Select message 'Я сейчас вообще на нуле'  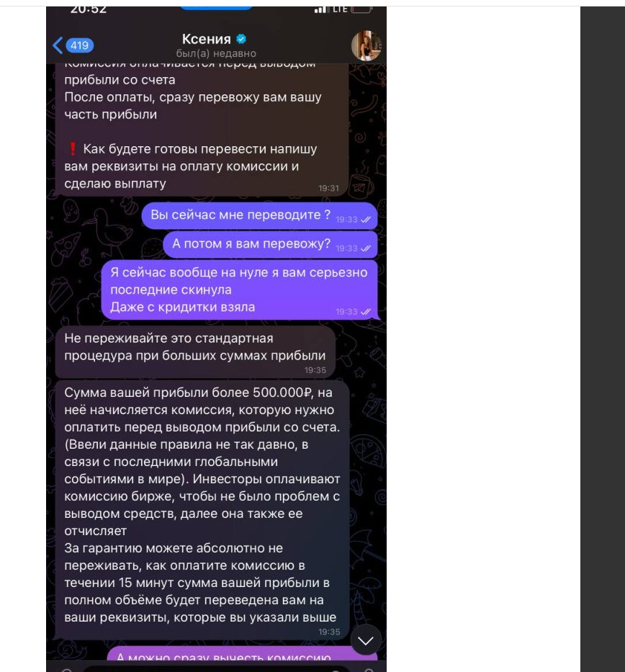(x=240, y=290)
